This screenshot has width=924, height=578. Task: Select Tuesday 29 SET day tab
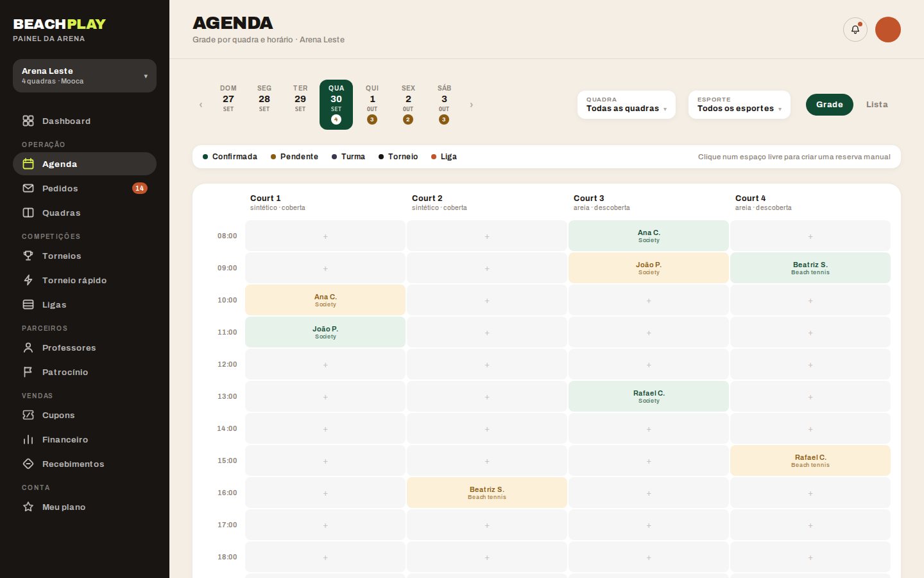[x=300, y=105]
